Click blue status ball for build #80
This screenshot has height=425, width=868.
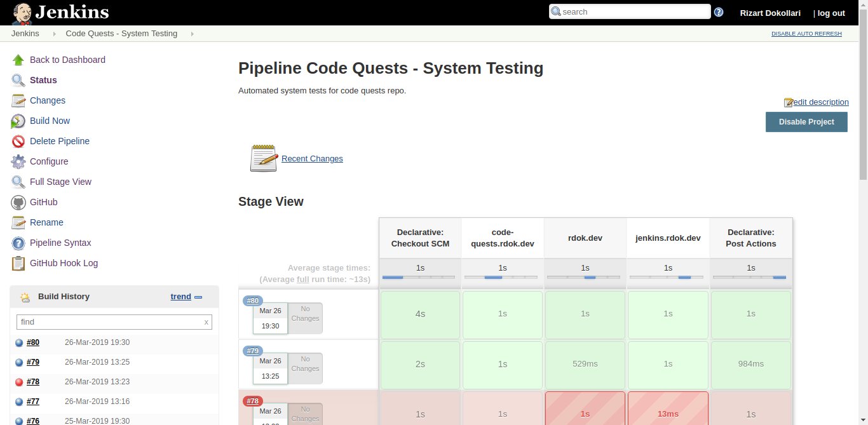[20, 343]
